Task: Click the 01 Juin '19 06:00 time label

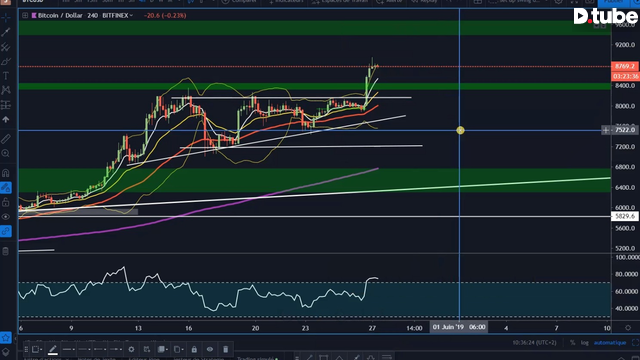Action: point(459,327)
